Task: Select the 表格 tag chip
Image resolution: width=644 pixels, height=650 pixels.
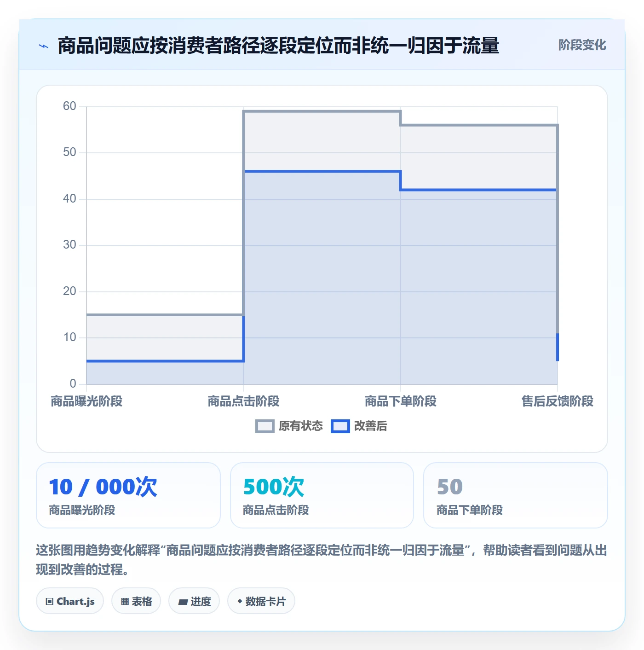Action: point(136,601)
